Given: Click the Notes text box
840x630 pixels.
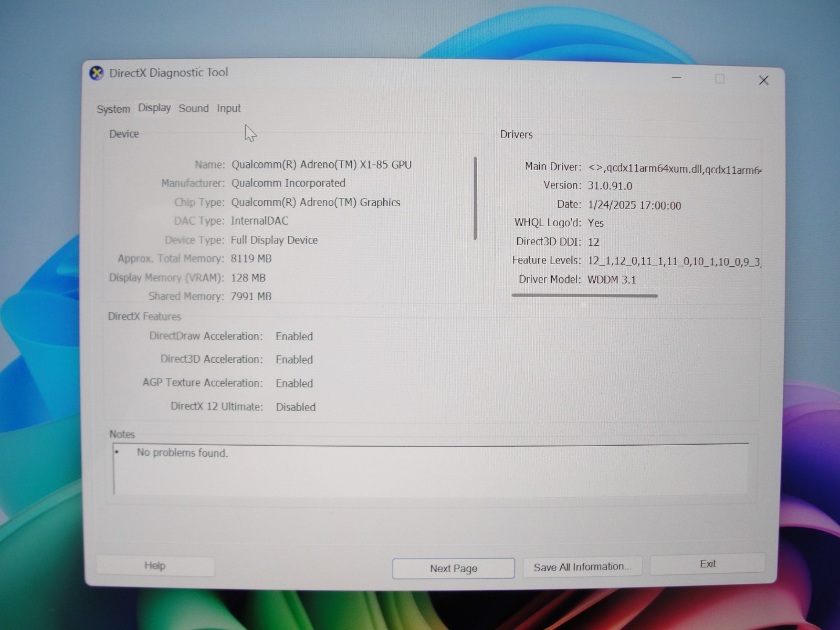Looking at the screenshot, I should pos(430,469).
